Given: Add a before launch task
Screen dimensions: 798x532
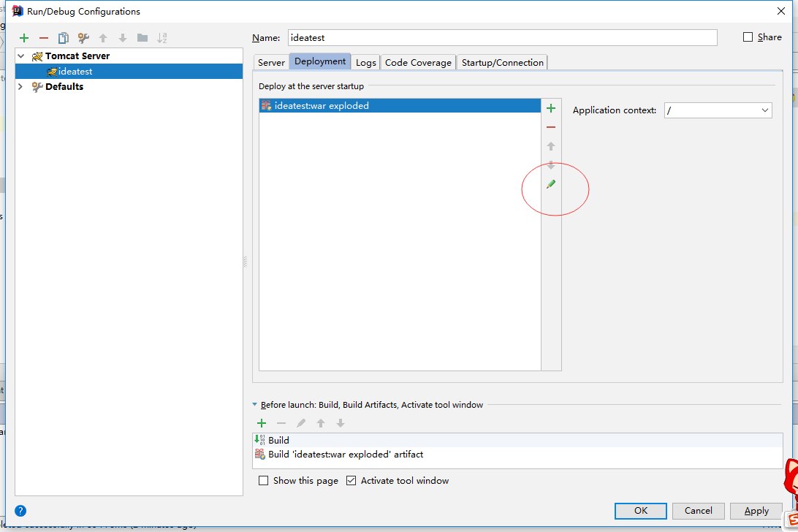Looking at the screenshot, I should 262,423.
